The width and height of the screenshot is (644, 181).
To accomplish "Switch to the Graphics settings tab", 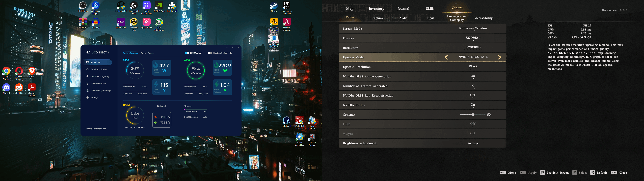I will coord(376,18).
